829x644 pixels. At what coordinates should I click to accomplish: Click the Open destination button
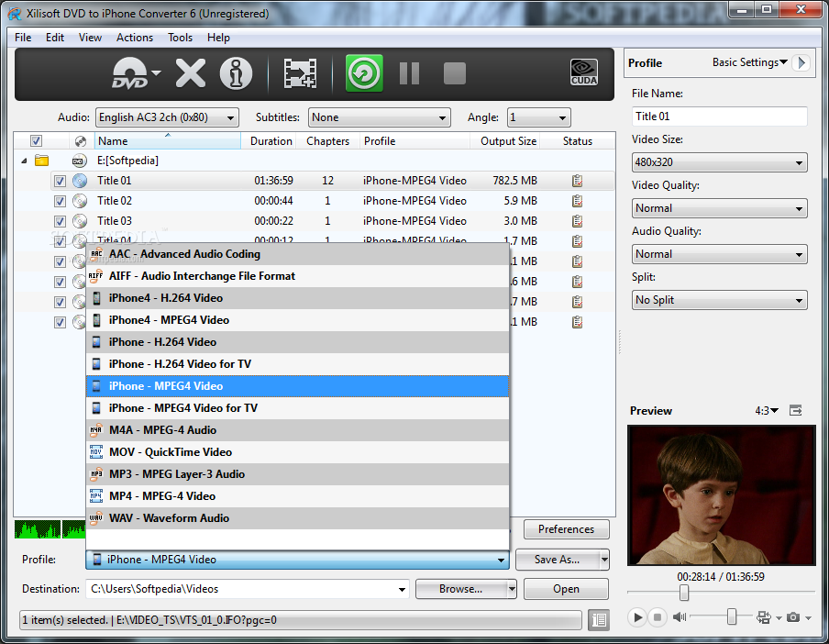(x=566, y=589)
